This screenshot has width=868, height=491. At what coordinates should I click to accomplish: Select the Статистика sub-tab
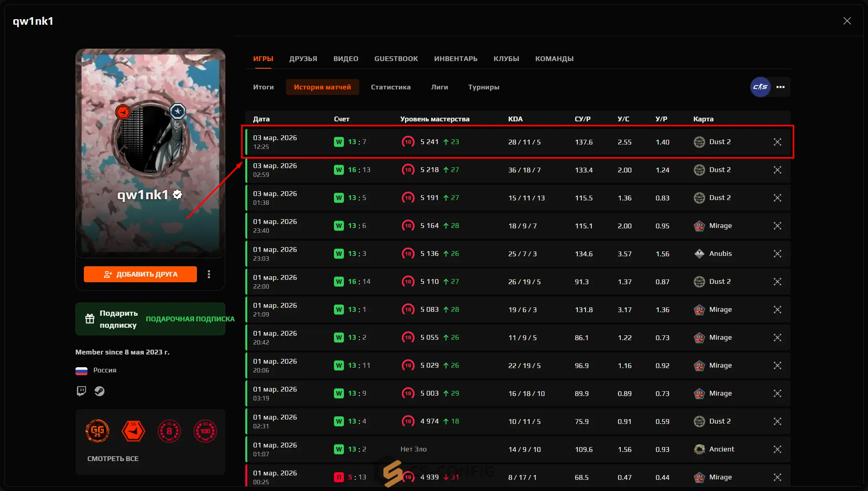390,87
